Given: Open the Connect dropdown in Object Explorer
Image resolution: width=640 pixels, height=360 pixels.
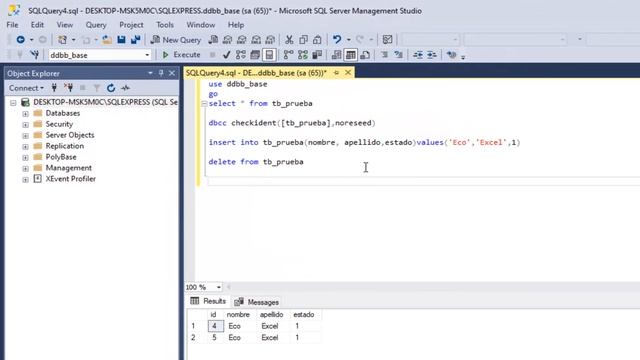Looking at the screenshot, I should pos(26,88).
